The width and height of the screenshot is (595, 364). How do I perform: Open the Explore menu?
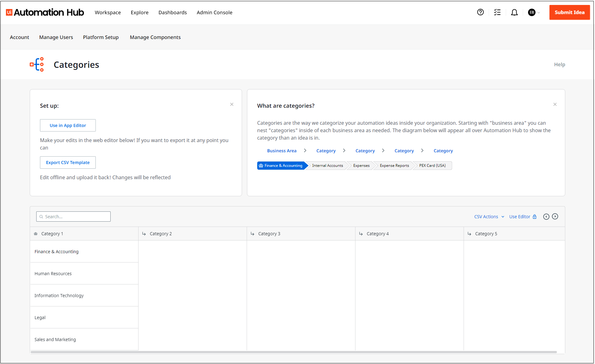pyautogui.click(x=139, y=12)
